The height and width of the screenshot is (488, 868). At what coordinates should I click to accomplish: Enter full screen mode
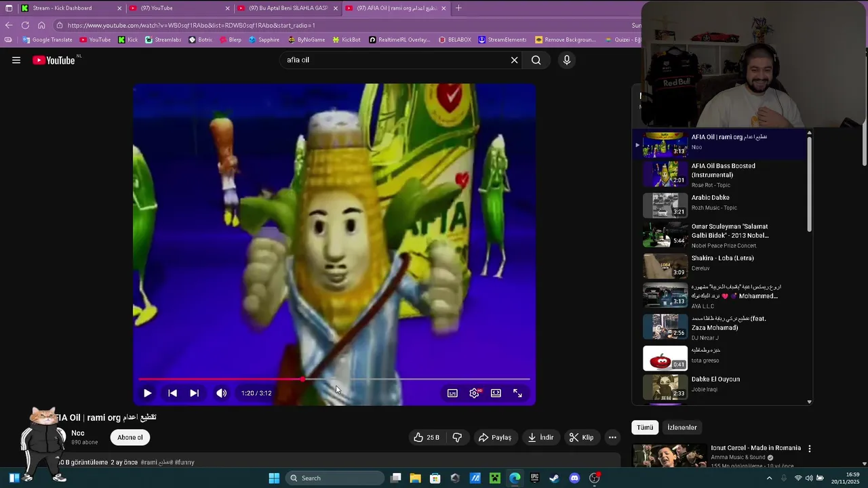[517, 393]
